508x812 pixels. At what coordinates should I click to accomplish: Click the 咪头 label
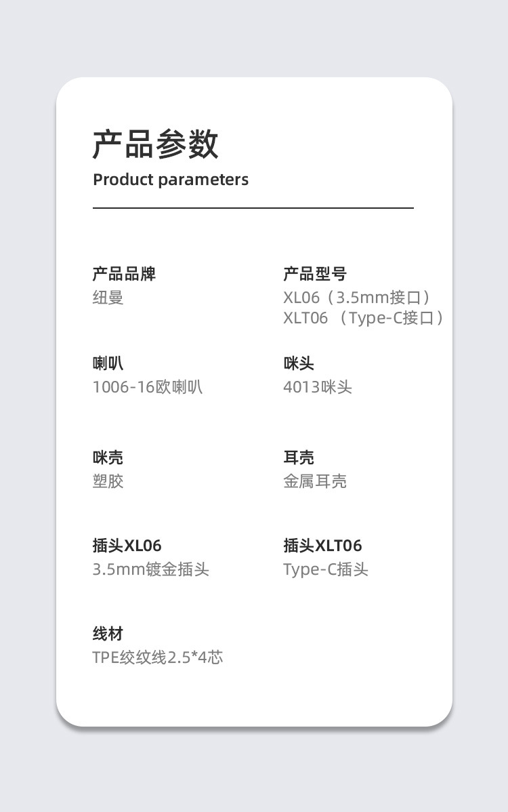point(299,363)
